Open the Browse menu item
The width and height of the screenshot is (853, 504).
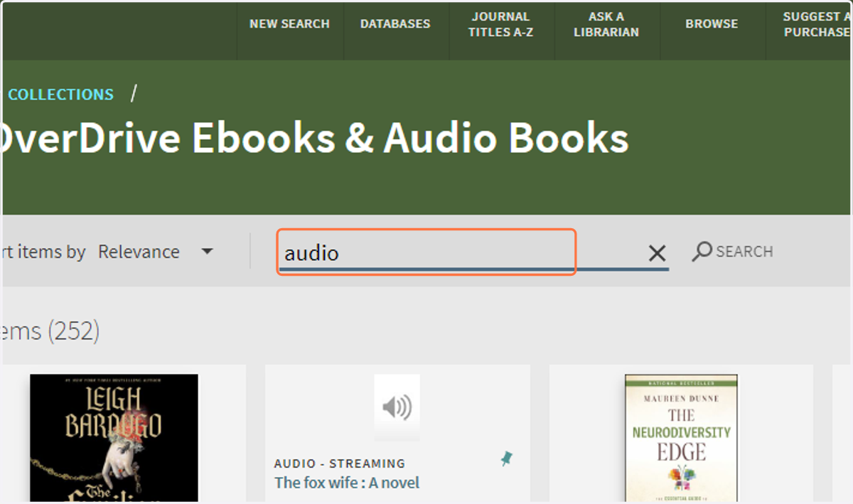712,24
